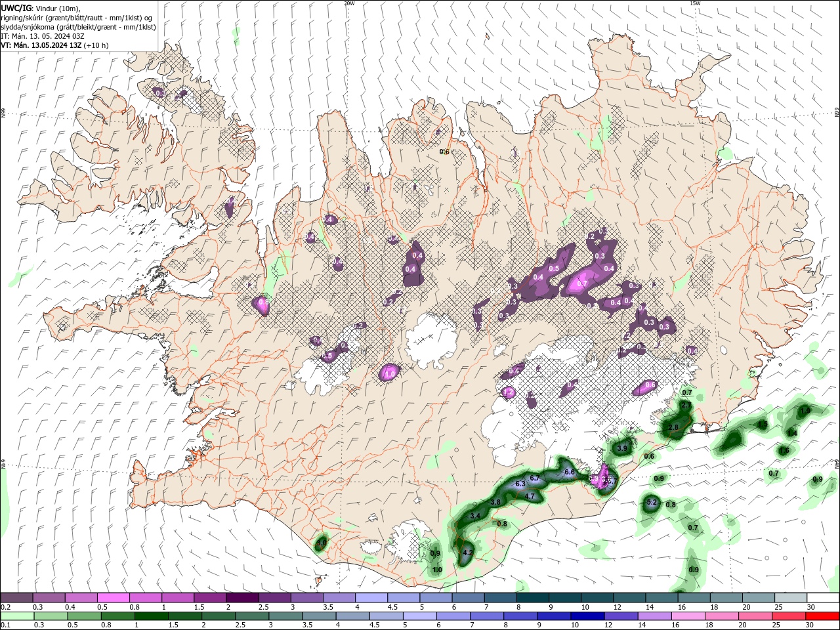Image resolution: width=840 pixels, height=630 pixels.
Task: Pick the grey-purple 0.2 swatch in upper legend
Action: tap(16, 598)
